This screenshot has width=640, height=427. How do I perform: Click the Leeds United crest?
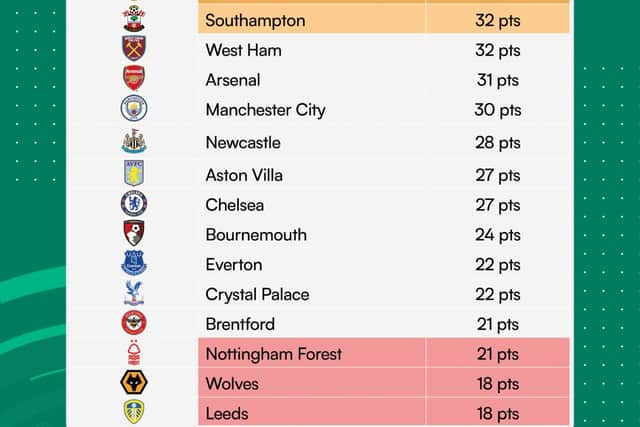tap(134, 411)
